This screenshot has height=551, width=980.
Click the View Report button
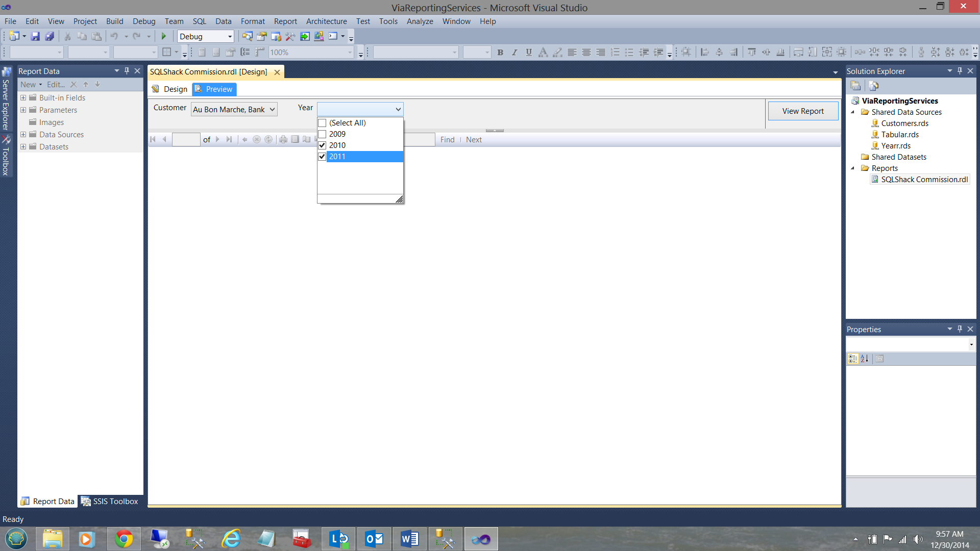(802, 111)
